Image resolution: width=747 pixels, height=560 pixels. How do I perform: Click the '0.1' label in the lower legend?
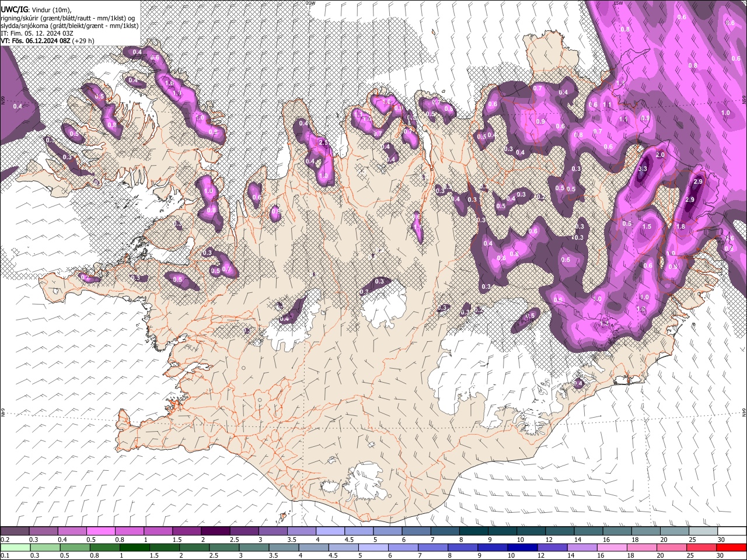click(5, 555)
